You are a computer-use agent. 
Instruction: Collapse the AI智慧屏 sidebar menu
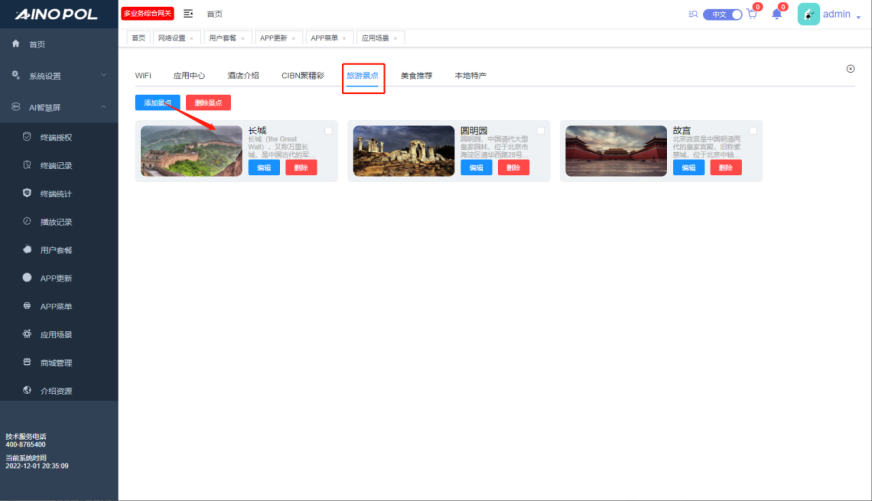click(59, 107)
